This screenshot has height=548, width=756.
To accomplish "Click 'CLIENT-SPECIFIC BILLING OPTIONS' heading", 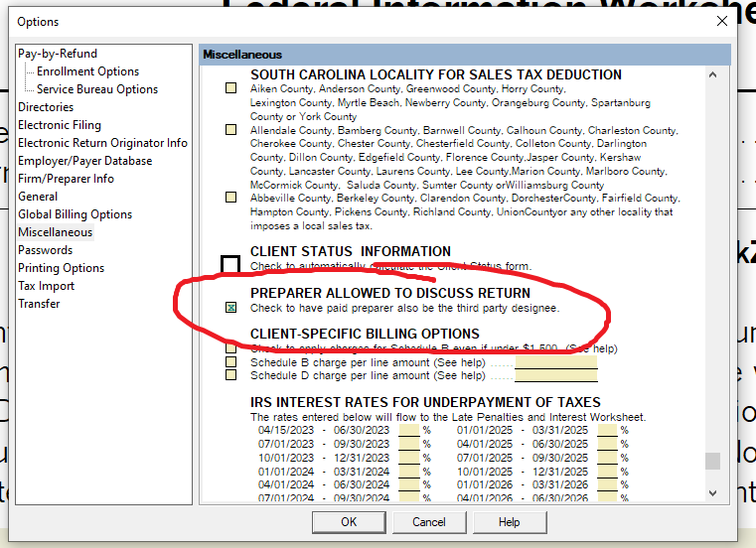I will [x=365, y=334].
